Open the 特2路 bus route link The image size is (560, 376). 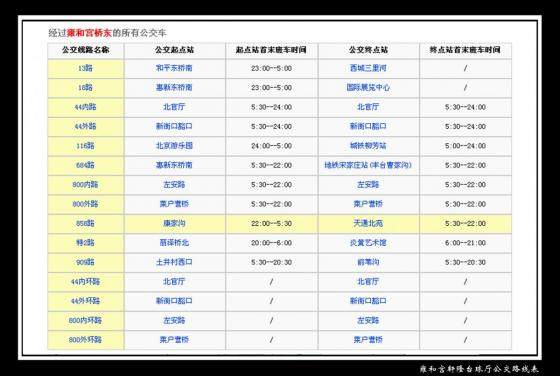85,243
